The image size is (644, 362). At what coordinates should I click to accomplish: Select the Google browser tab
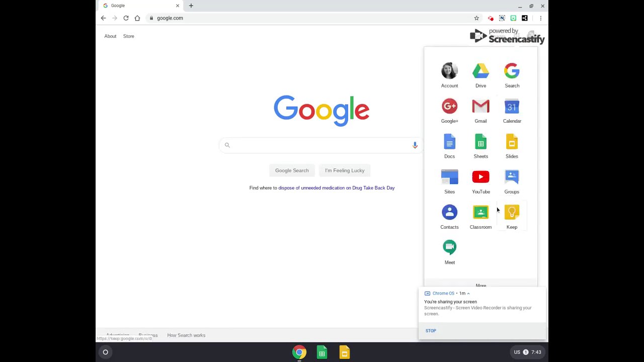(x=141, y=6)
